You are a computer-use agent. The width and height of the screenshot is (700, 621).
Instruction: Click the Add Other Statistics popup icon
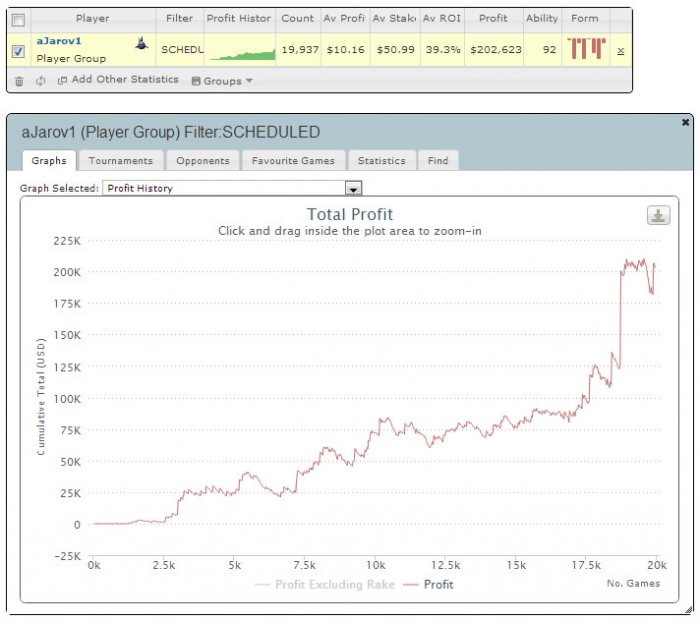tap(62, 80)
